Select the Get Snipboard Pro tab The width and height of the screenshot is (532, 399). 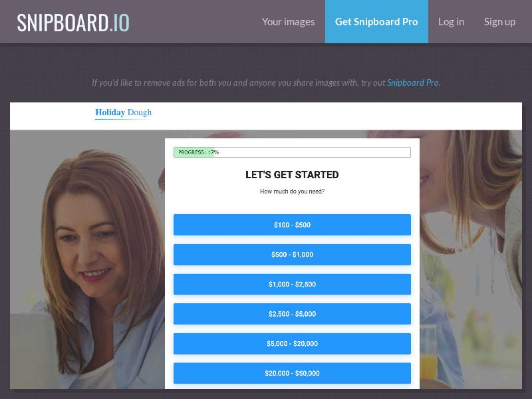376,22
